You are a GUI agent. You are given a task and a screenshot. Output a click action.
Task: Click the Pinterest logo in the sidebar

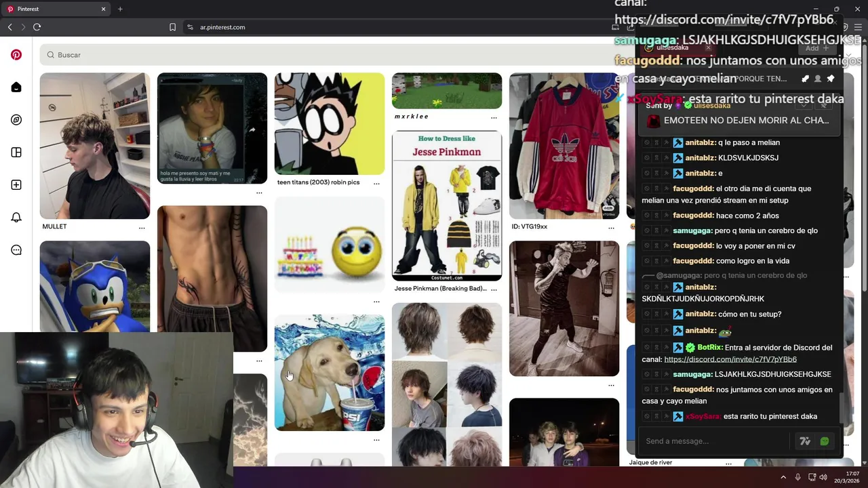pyautogui.click(x=16, y=55)
